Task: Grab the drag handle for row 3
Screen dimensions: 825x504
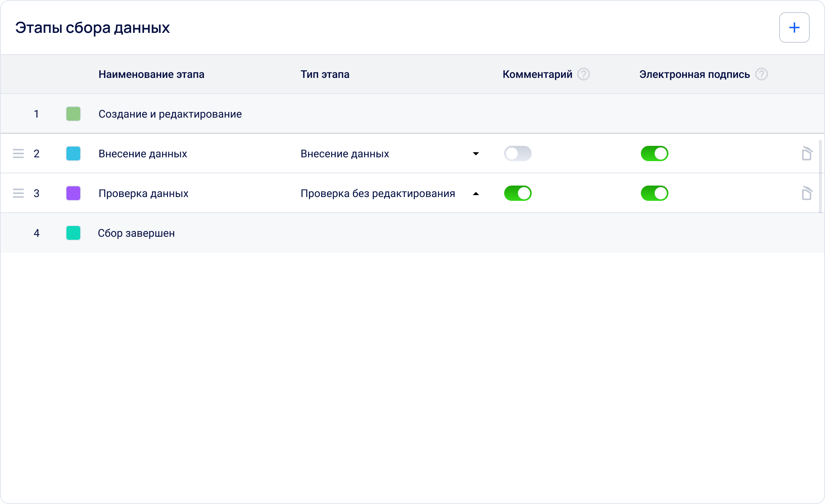Action: 18,193
